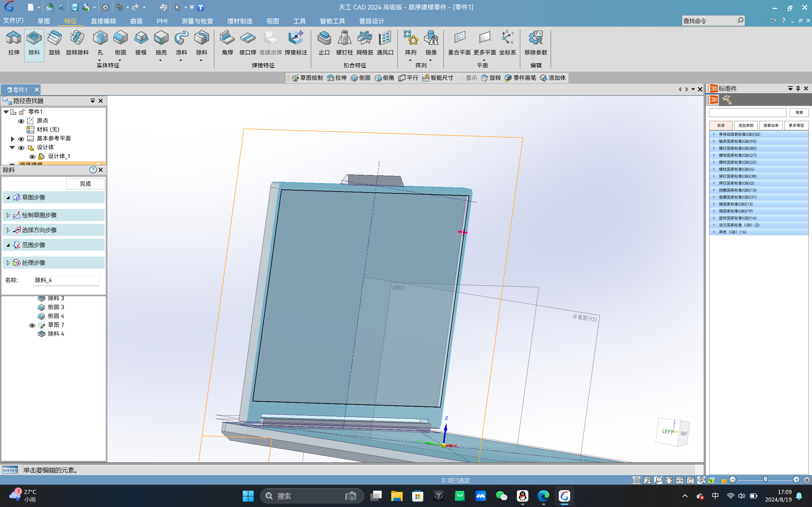Switch to the 视图 ribbon tab
812x507 pixels.
coord(273,21)
